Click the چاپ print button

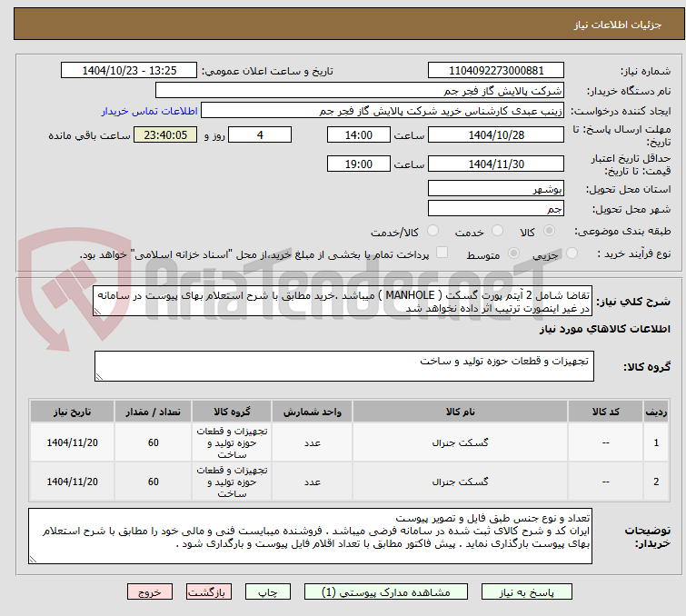(268, 592)
